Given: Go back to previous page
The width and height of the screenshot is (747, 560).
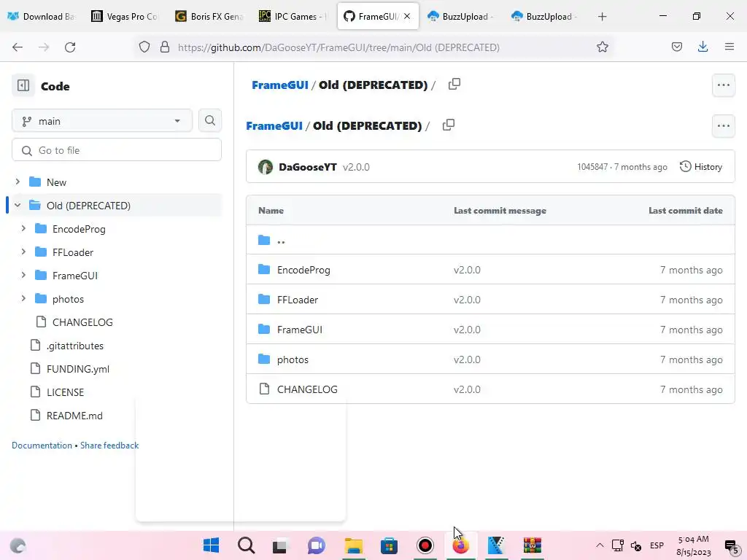Looking at the screenshot, I should (x=18, y=47).
